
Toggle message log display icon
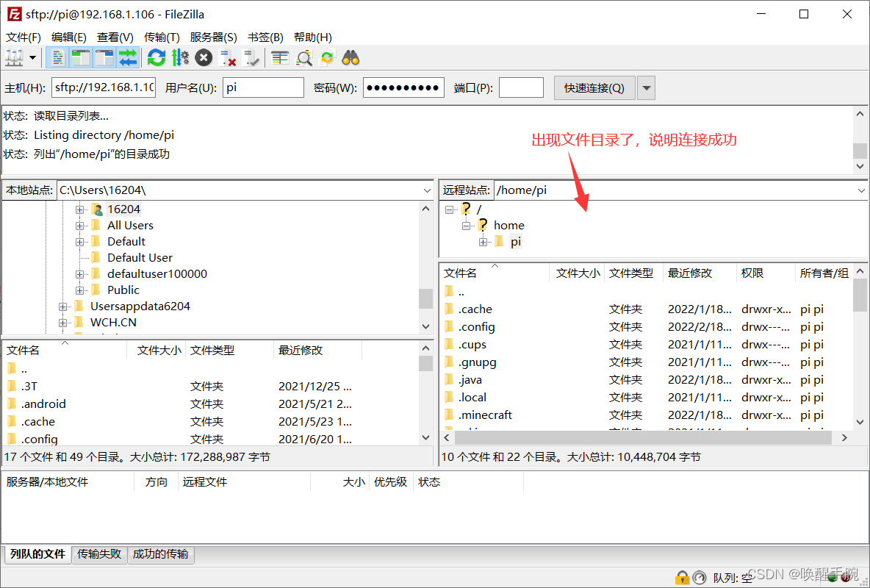(x=57, y=58)
